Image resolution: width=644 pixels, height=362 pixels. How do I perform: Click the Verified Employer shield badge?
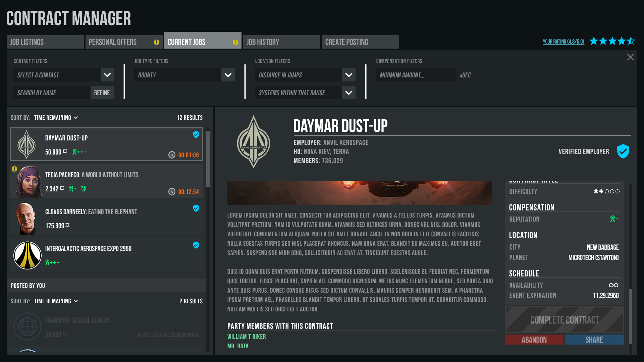tap(623, 152)
